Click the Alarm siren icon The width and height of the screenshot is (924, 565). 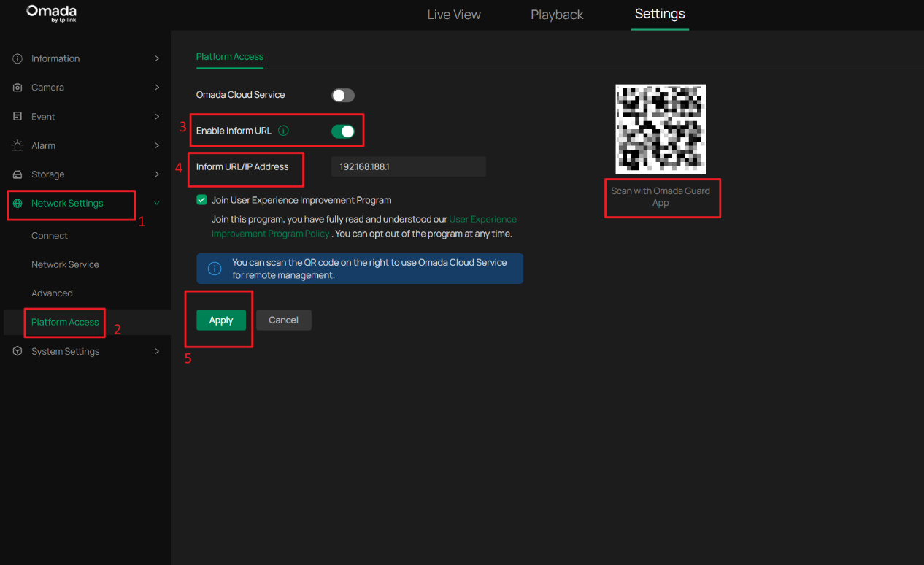click(x=18, y=145)
